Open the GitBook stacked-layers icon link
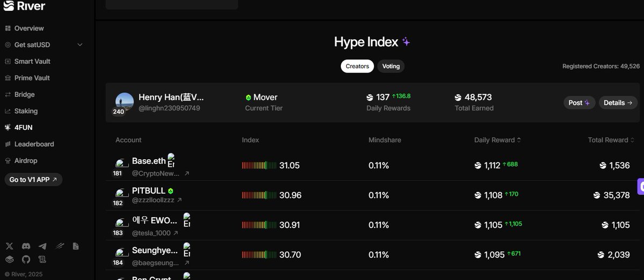 9,260
